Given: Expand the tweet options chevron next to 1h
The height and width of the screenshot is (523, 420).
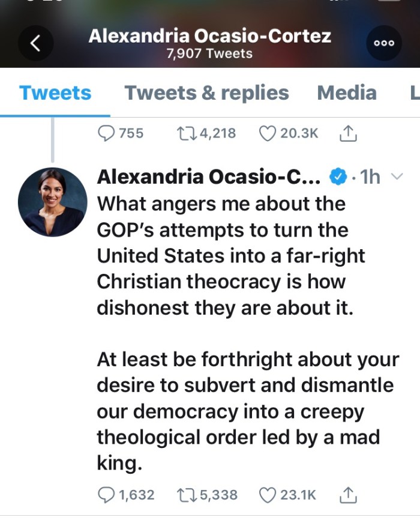Looking at the screenshot, I should pyautogui.click(x=397, y=177).
